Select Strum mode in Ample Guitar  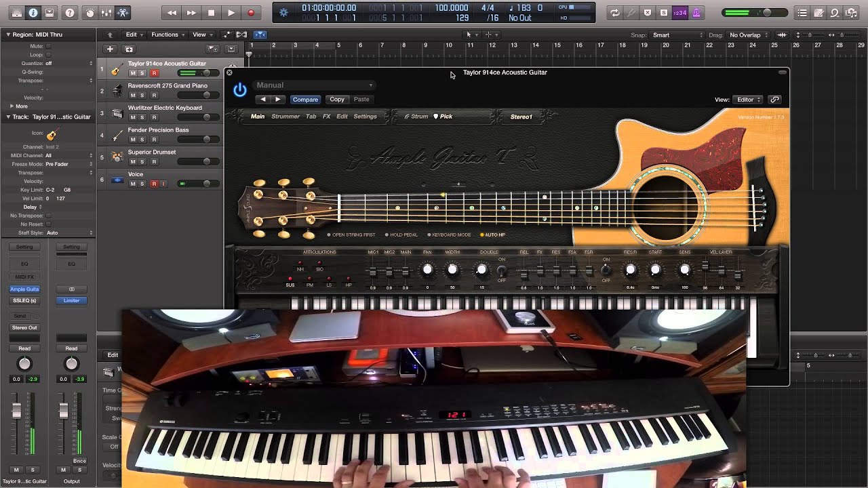pos(416,117)
